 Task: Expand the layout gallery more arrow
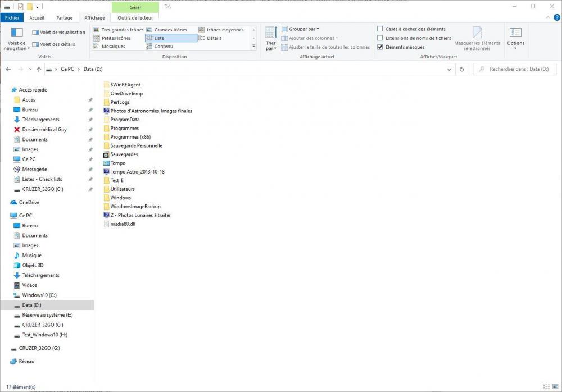pyautogui.click(x=254, y=46)
